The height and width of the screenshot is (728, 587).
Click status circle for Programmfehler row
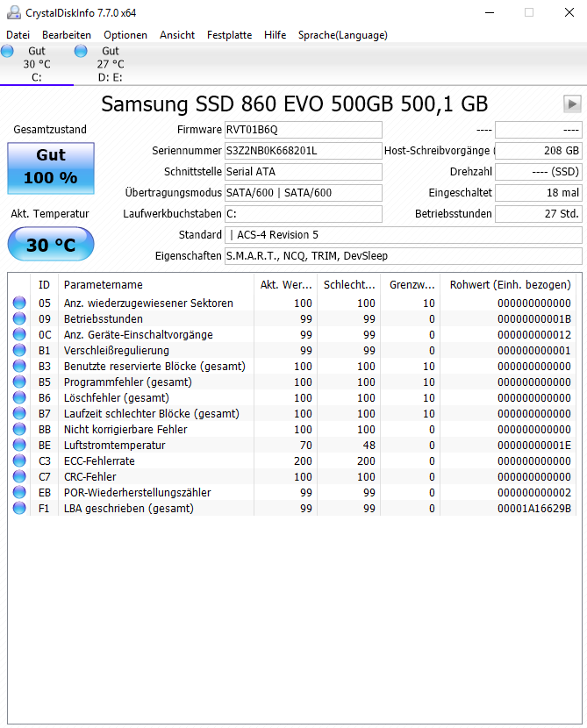[19, 382]
